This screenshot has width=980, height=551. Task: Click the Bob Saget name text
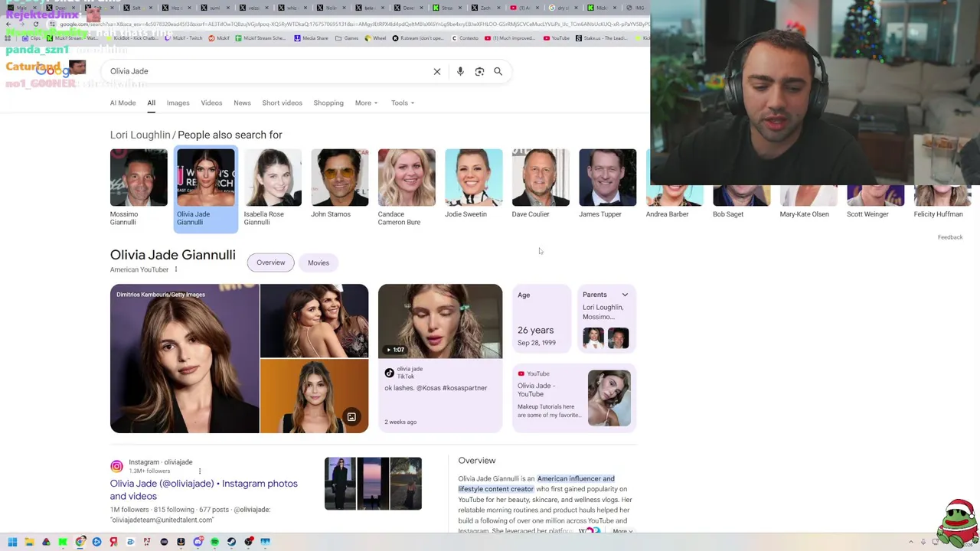[x=728, y=214]
